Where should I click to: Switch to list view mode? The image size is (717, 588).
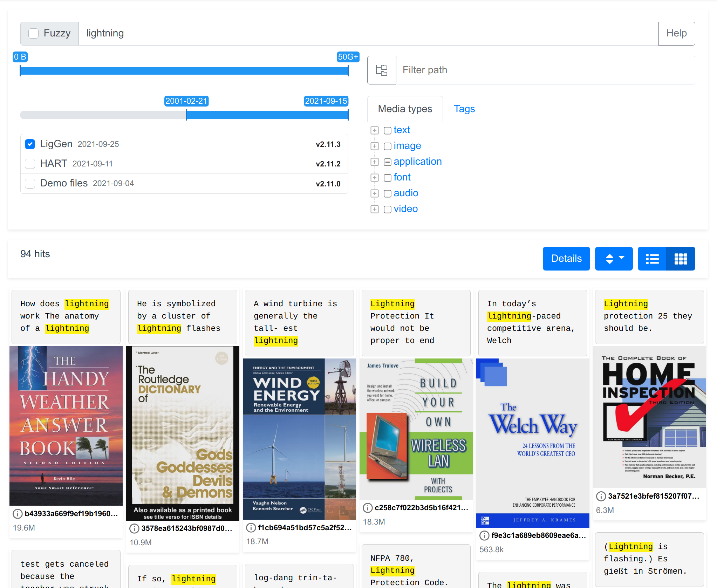(652, 259)
